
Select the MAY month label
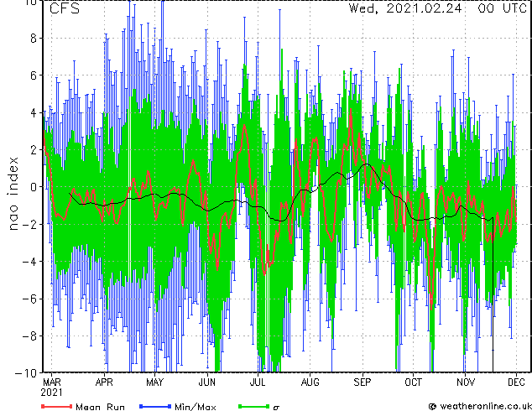click(155, 382)
